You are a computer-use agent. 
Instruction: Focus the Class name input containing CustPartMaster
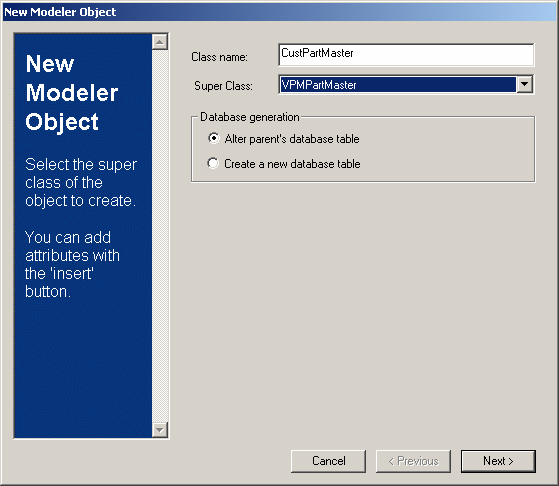coord(406,55)
